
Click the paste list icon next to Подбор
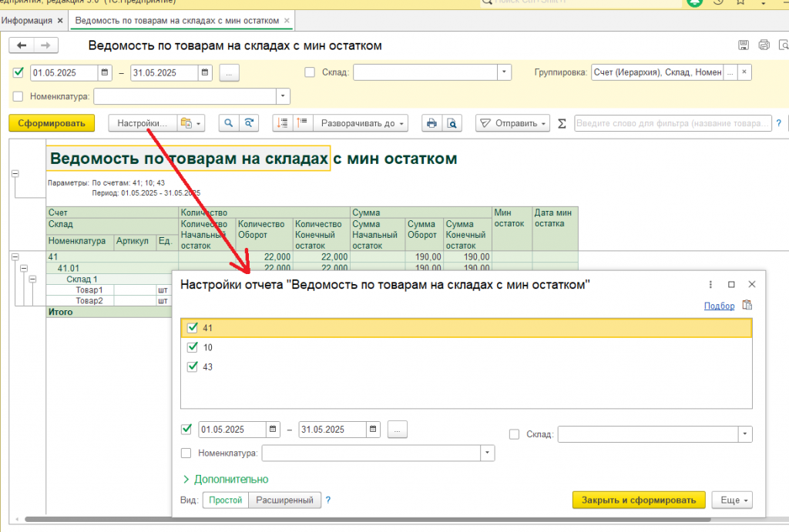[x=747, y=305]
